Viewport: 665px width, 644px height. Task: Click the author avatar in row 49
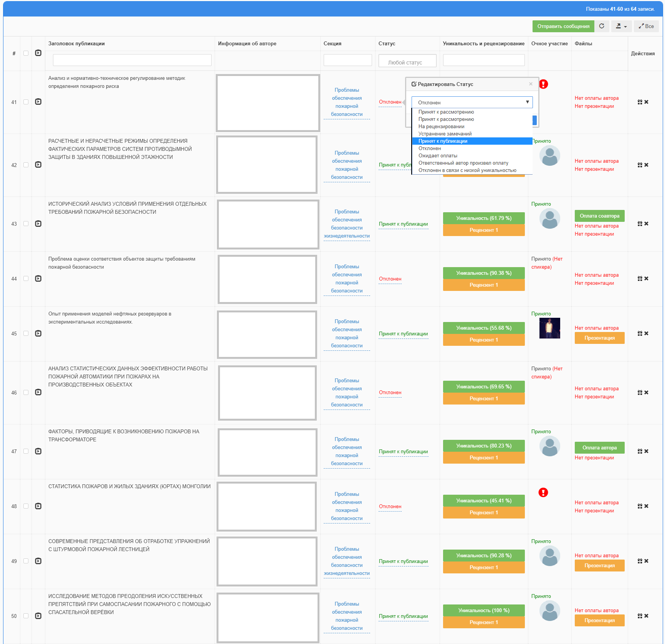pyautogui.click(x=549, y=556)
